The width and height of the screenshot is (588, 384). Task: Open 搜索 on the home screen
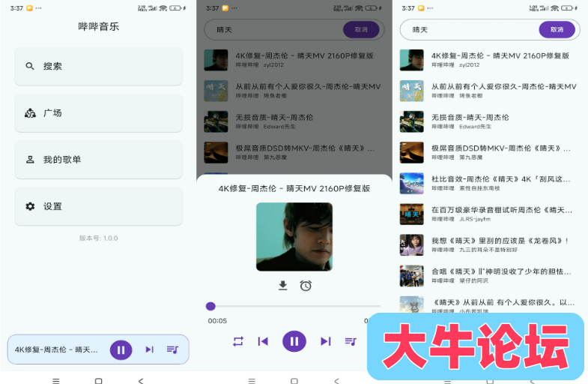(99, 67)
